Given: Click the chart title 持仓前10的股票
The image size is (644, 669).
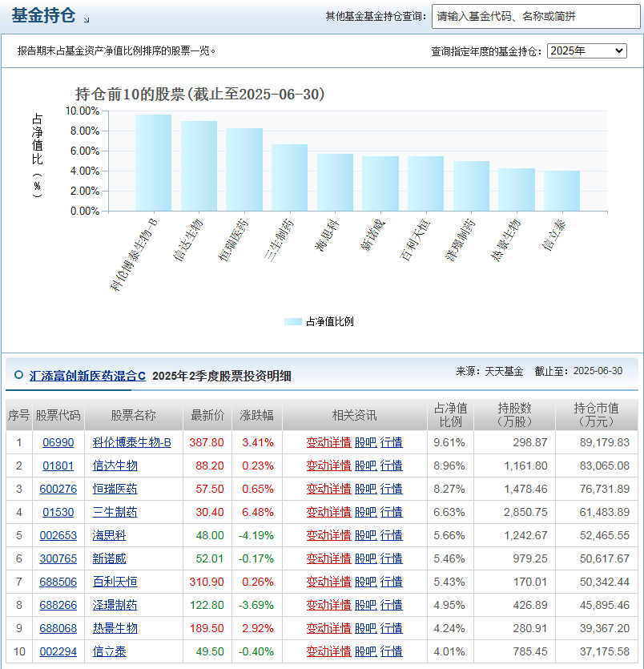Looking at the screenshot, I should [x=200, y=95].
